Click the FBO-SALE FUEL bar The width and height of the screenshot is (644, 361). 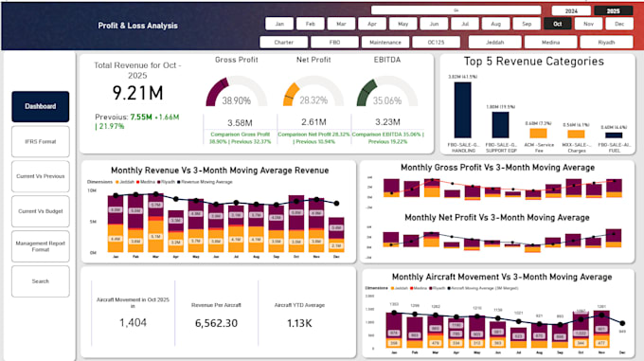point(614,135)
